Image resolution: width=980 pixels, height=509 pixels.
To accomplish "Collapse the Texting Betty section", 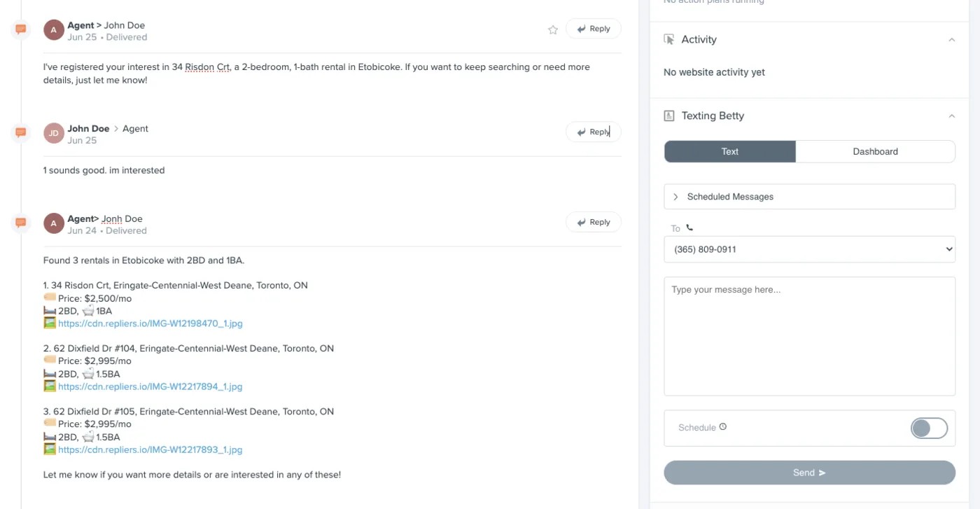I will 951,116.
